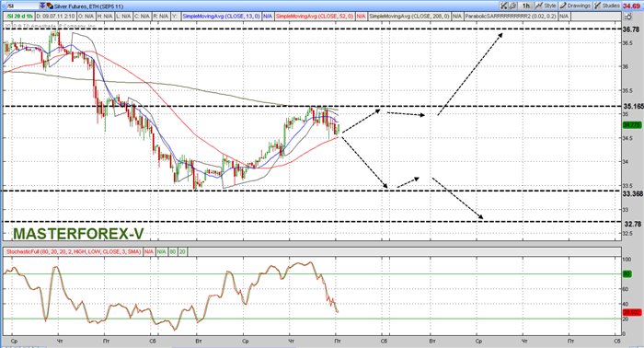Open the Drawings menu
The width and height of the screenshot is (644, 348).
(575, 6)
